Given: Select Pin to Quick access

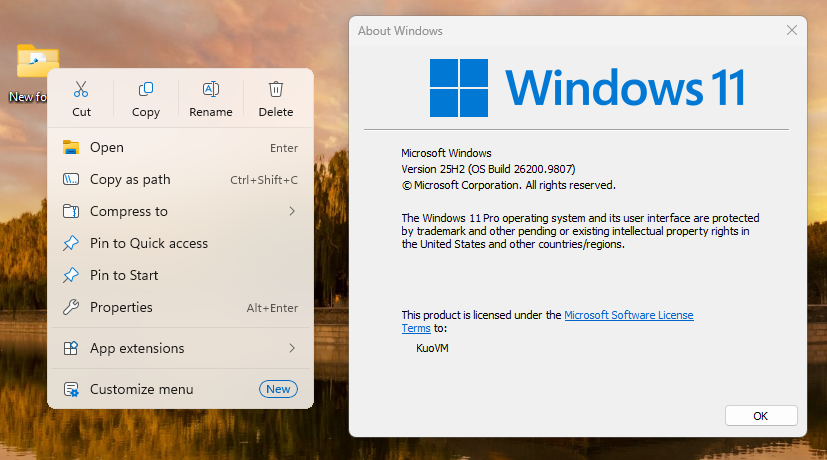Looking at the screenshot, I should [x=180, y=243].
